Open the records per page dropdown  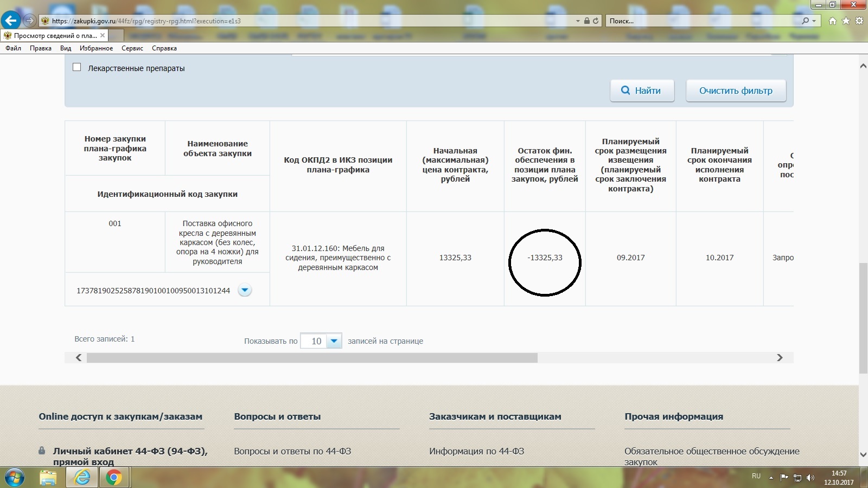click(x=334, y=341)
